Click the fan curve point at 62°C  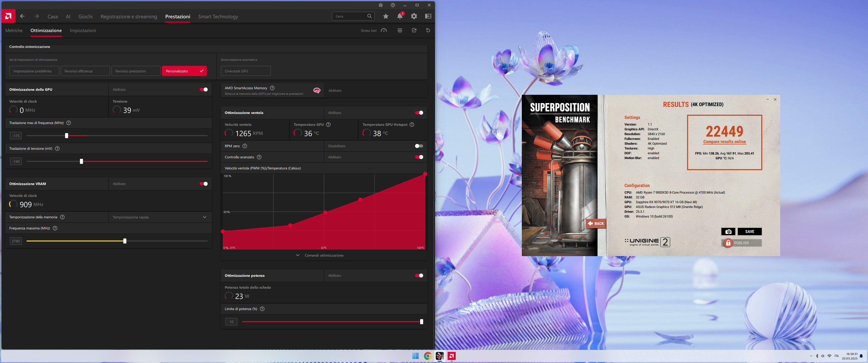(325, 213)
